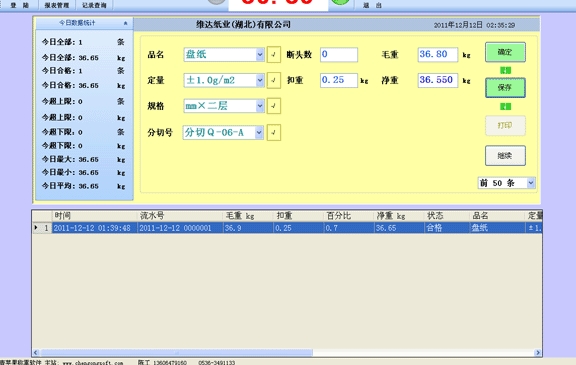Click the 时间 column header
This screenshot has height=365, width=576.
point(95,216)
